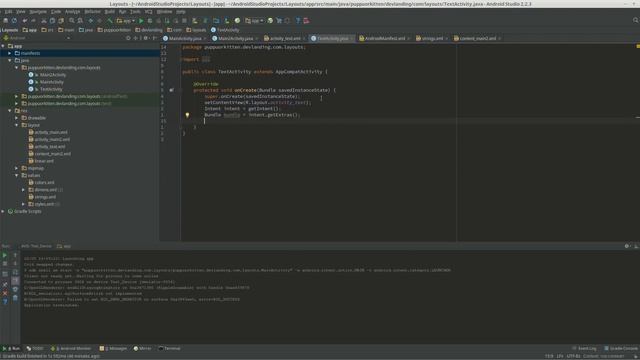640x360 pixels.
Task: Collapse the app module node
Action: (3, 46)
